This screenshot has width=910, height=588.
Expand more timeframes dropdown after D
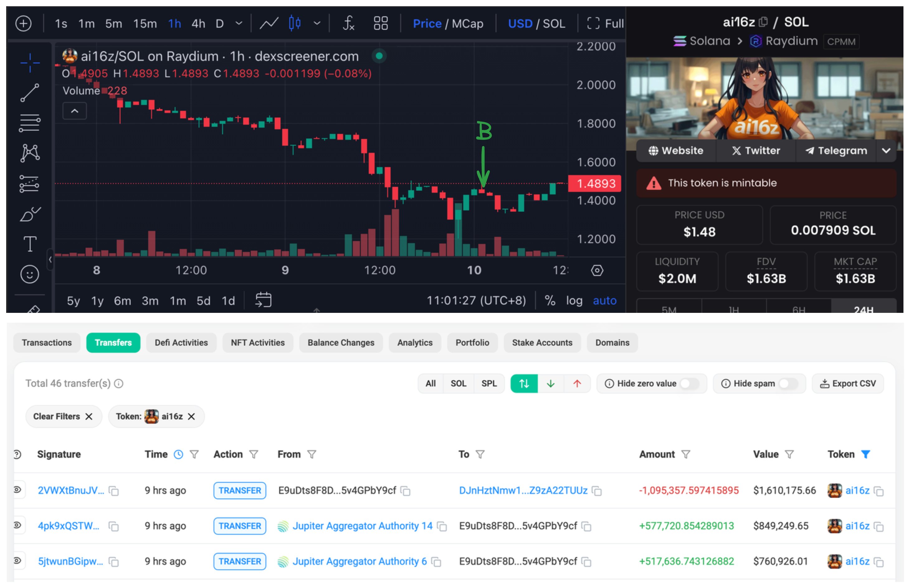239,24
